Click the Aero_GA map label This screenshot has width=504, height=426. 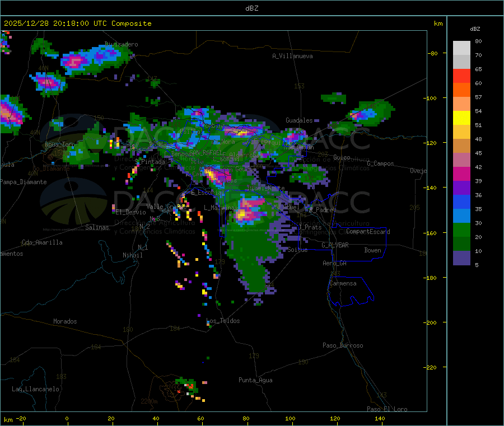(335, 263)
